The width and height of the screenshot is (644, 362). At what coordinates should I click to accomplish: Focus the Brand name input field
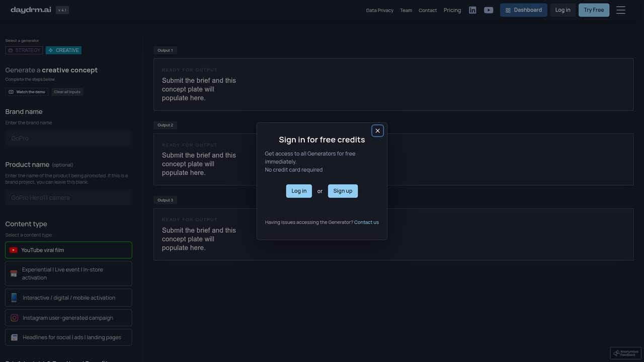68,138
